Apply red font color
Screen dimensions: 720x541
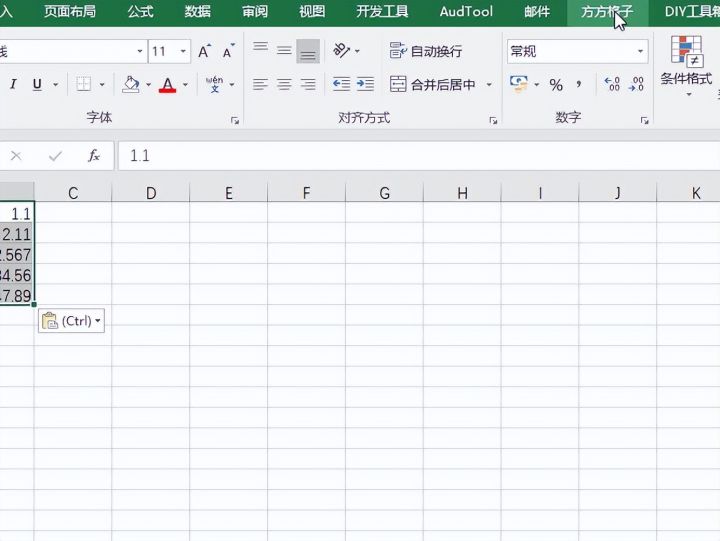(x=168, y=85)
